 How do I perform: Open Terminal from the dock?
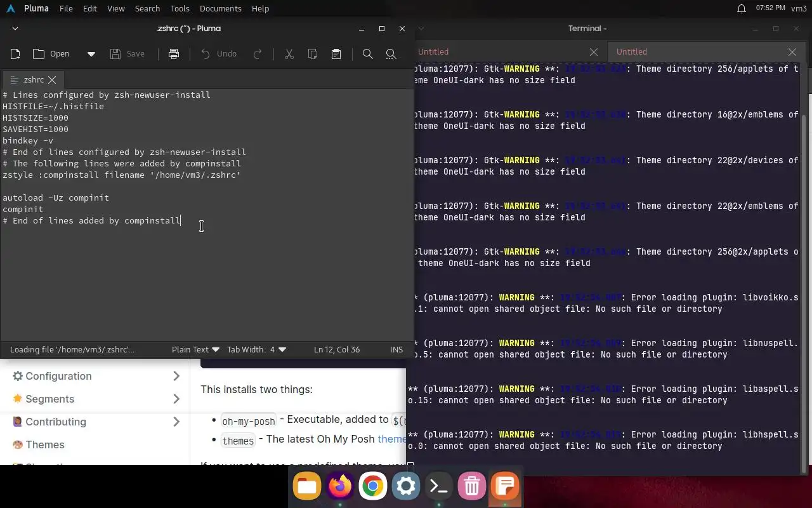pyautogui.click(x=439, y=487)
